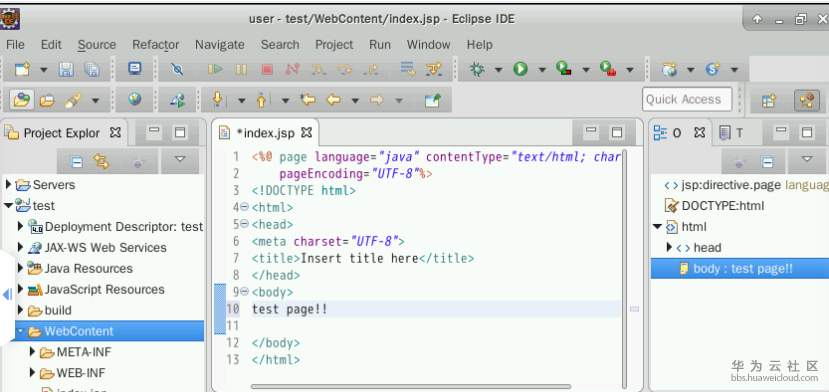Toggle Skip All Breakpoints

pos(177,69)
